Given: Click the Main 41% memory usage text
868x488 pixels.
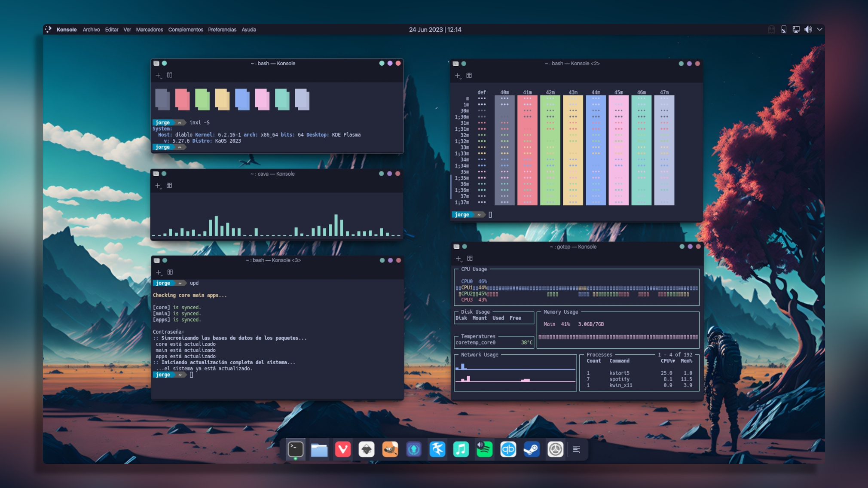Looking at the screenshot, I should tap(556, 324).
